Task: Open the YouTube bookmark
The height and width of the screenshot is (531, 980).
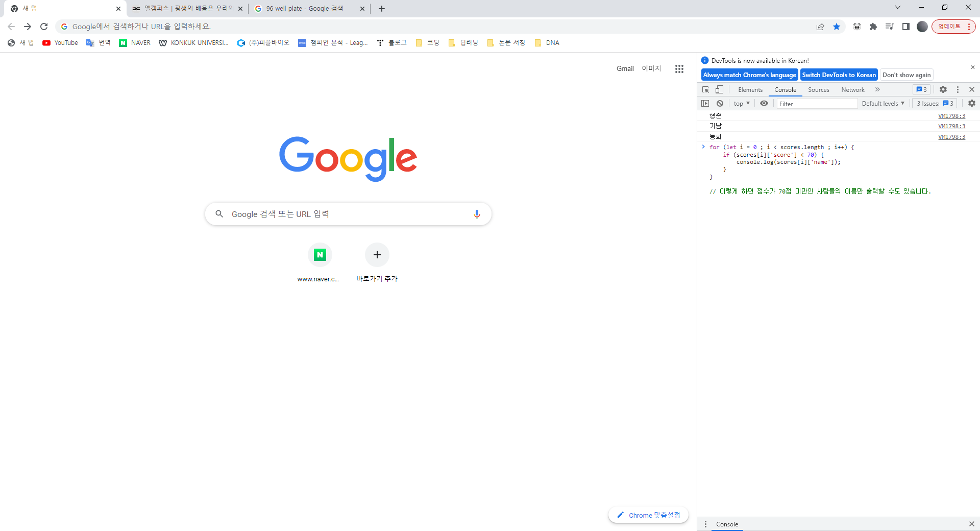Action: (x=61, y=43)
